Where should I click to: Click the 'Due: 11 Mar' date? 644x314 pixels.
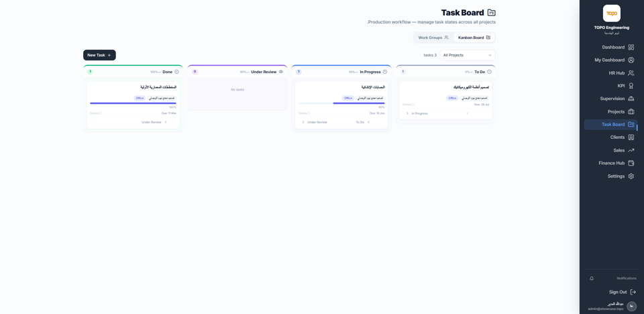[x=169, y=113]
